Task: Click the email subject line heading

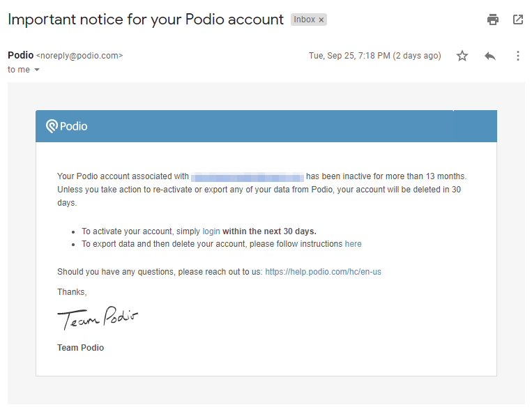Action: (x=146, y=20)
